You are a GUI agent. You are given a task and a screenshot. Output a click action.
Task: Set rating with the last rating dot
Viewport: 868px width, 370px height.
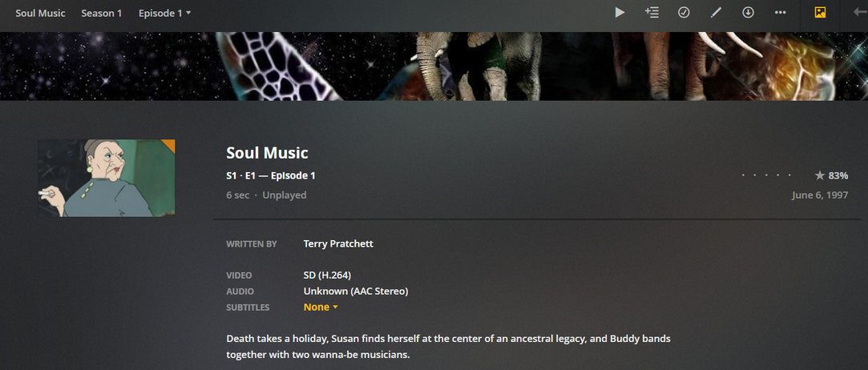click(791, 175)
